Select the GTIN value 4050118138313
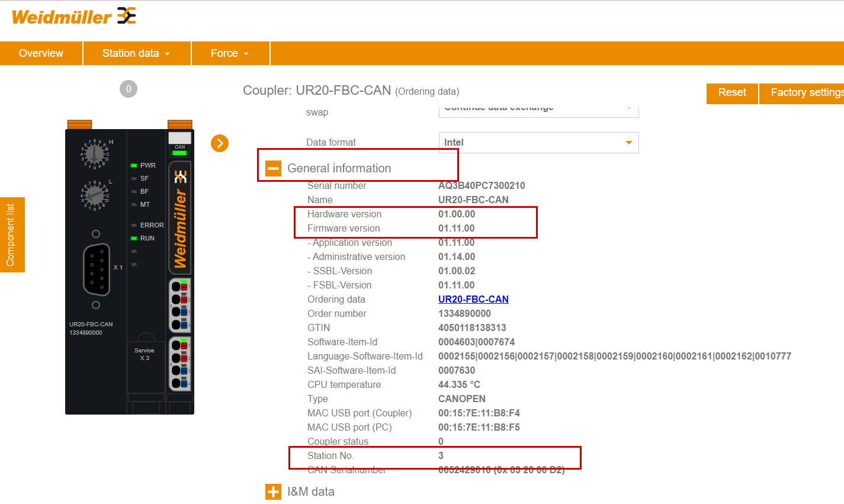844x504 pixels. (x=472, y=328)
